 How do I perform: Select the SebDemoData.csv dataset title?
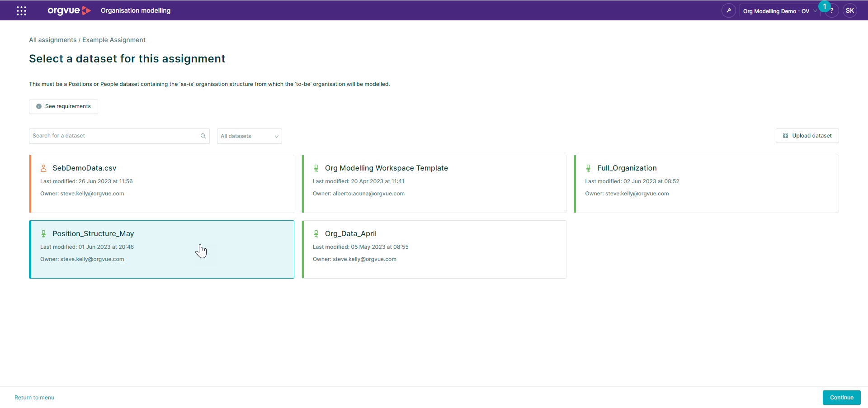pyautogui.click(x=85, y=168)
